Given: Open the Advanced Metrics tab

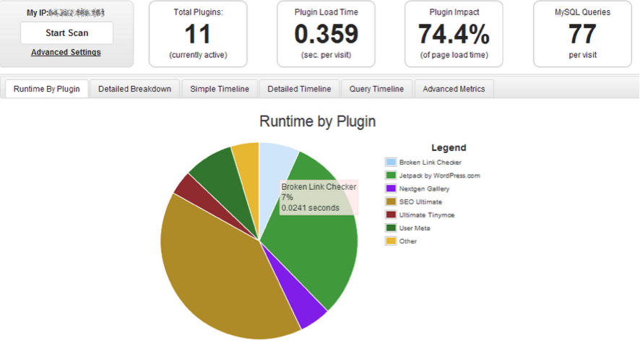Looking at the screenshot, I should coord(454,89).
